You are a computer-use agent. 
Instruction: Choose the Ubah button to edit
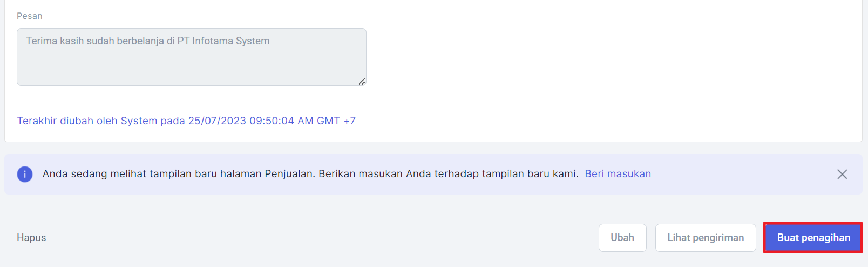[622, 238]
